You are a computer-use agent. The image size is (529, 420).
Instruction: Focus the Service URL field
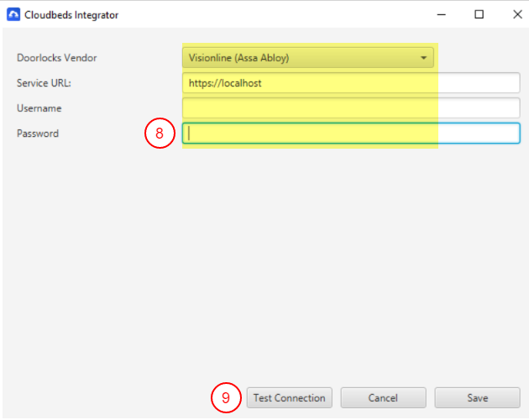(x=351, y=83)
